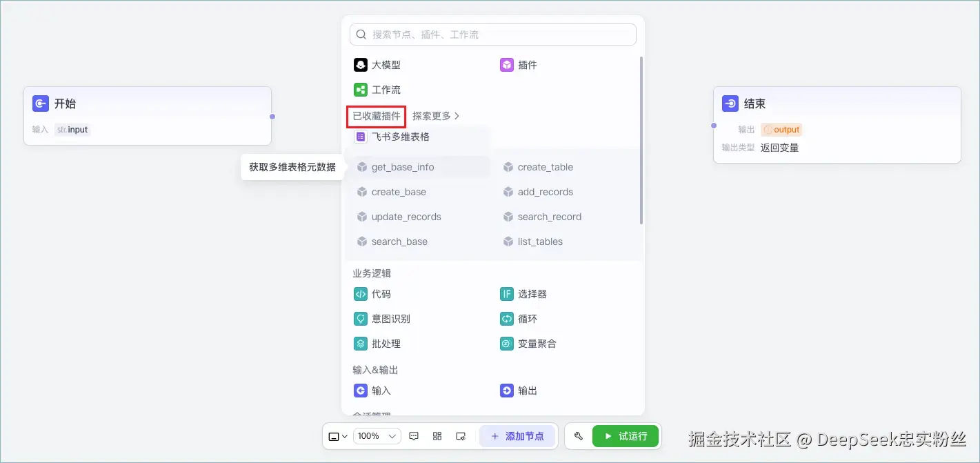
Task: Choose the get_base_info tool
Action: [421, 167]
